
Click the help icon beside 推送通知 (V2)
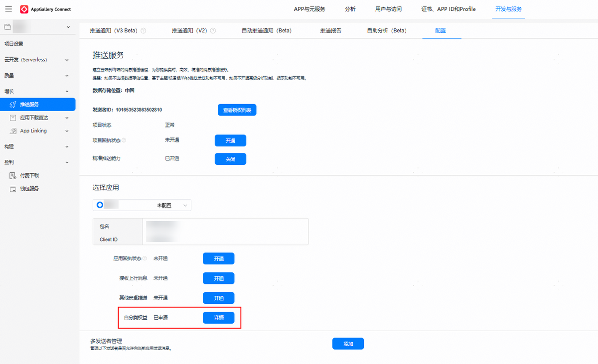[213, 31]
